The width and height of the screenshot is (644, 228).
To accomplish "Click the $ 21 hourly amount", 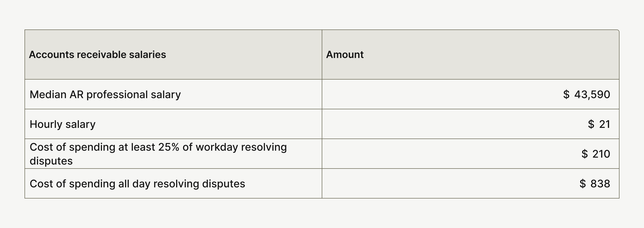I will click(599, 124).
